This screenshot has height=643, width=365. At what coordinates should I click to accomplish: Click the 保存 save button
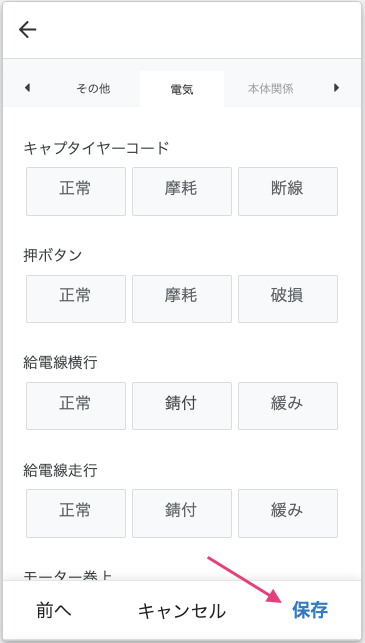(x=310, y=610)
